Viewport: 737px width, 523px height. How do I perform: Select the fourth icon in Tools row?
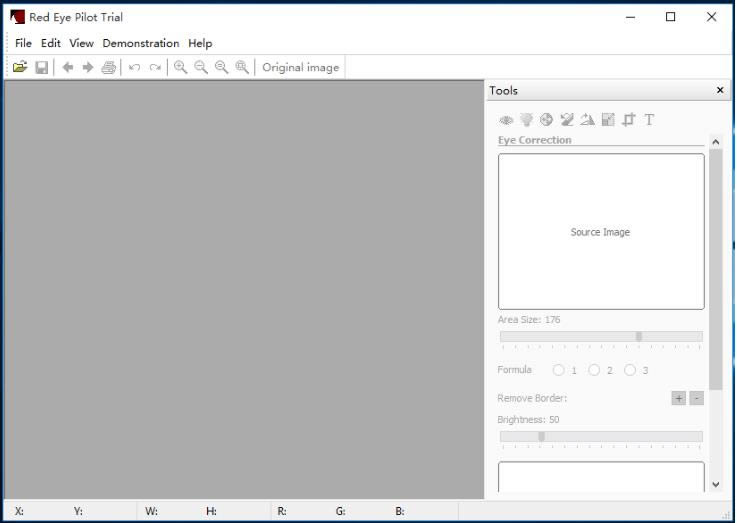click(567, 120)
